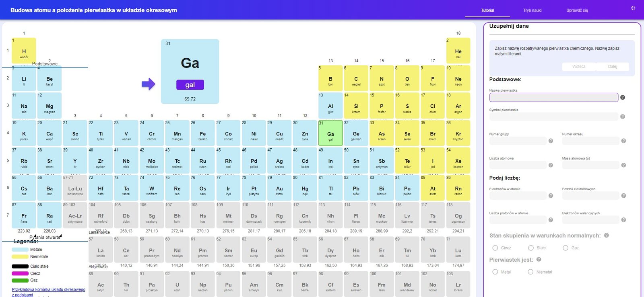Click help icon next to Stan skupienia heading
The height and width of the screenshot is (297, 644).
click(x=606, y=236)
